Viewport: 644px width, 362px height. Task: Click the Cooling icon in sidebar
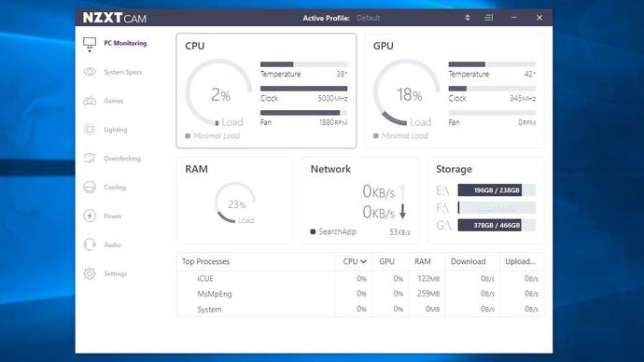click(x=90, y=188)
